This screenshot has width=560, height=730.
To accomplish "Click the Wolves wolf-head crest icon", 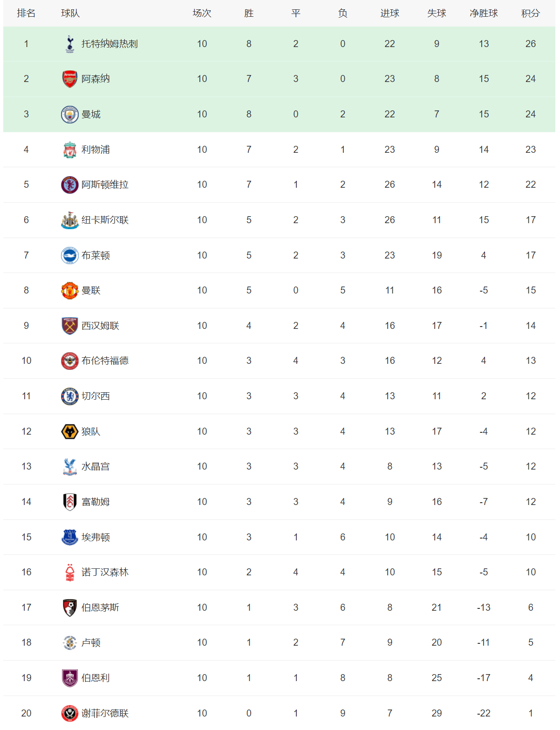I will (70, 432).
